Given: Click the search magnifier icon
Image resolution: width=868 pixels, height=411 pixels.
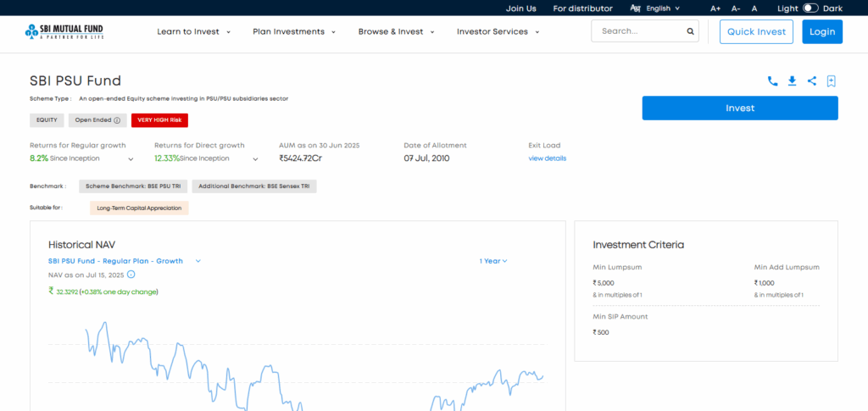Looking at the screenshot, I should [690, 31].
